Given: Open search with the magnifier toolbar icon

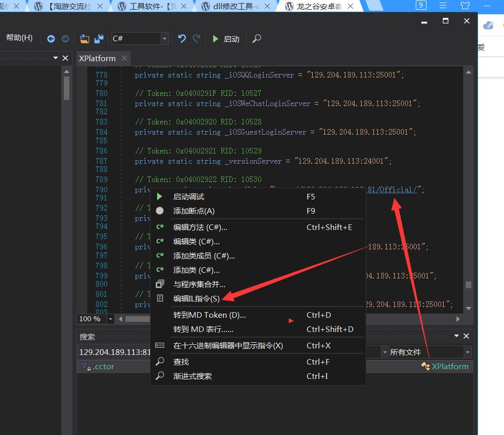Looking at the screenshot, I should (257, 39).
